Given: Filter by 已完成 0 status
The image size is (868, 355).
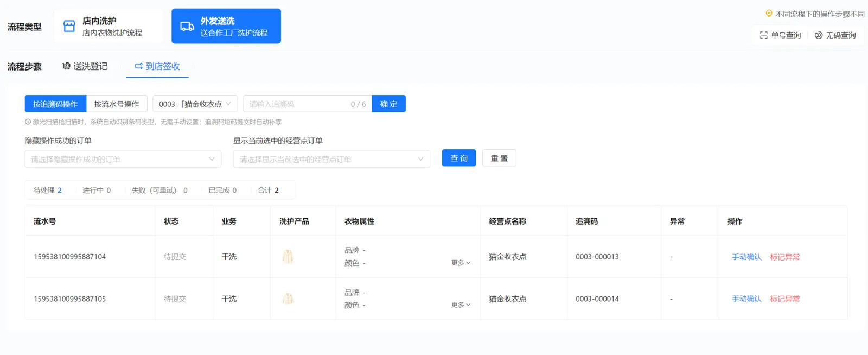Looking at the screenshot, I should [222, 190].
